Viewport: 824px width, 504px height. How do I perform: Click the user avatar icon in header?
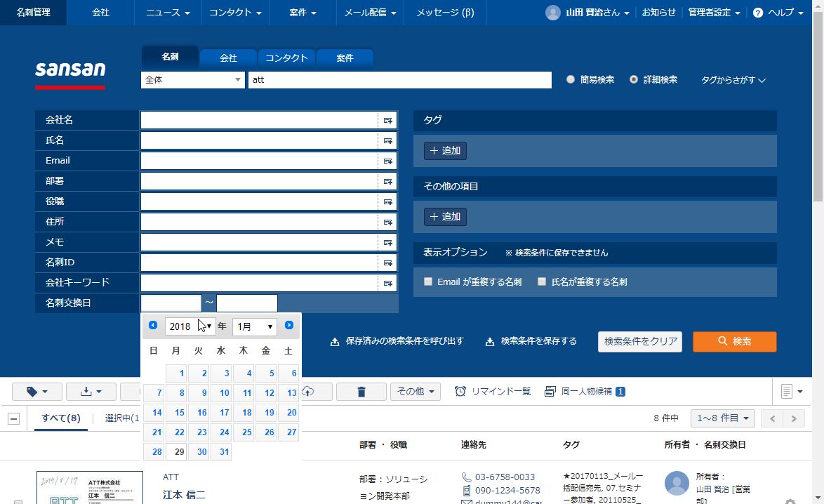click(x=553, y=13)
